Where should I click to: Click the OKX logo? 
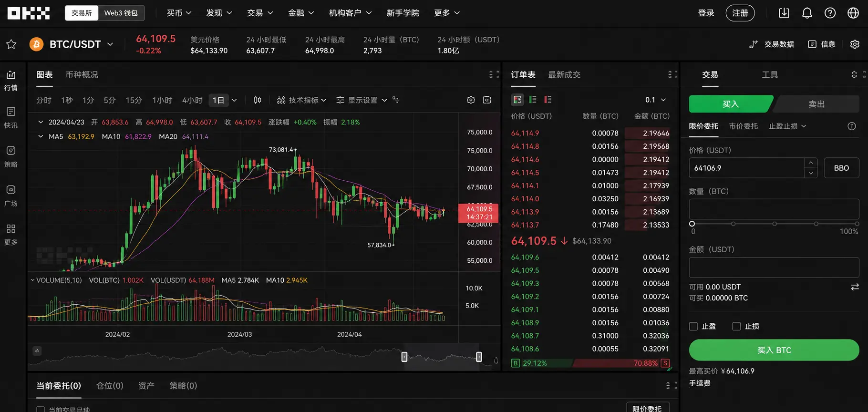pyautogui.click(x=29, y=13)
